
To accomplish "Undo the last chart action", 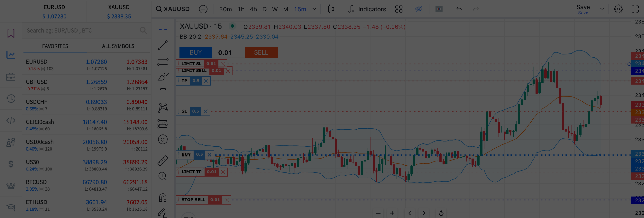I will [x=459, y=9].
